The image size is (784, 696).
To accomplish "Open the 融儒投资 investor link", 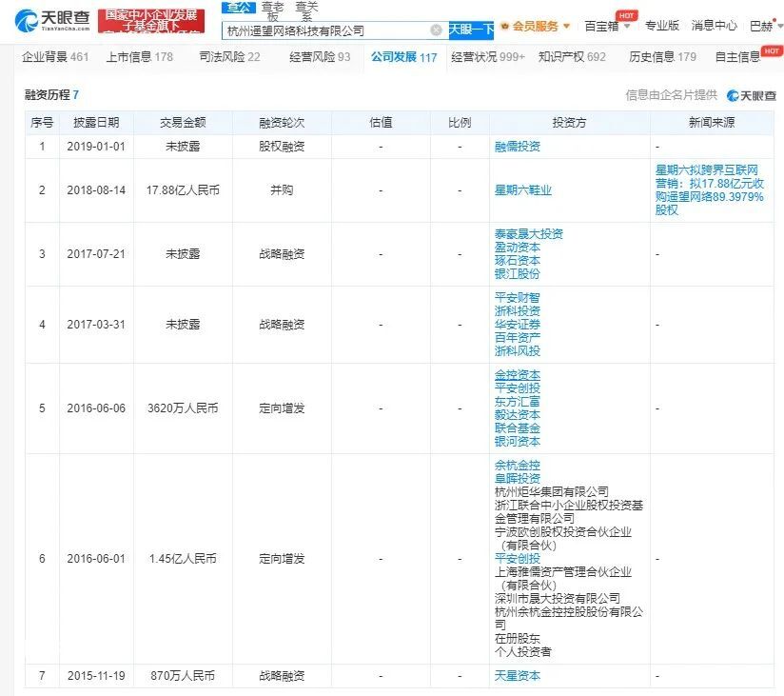I will [517, 147].
